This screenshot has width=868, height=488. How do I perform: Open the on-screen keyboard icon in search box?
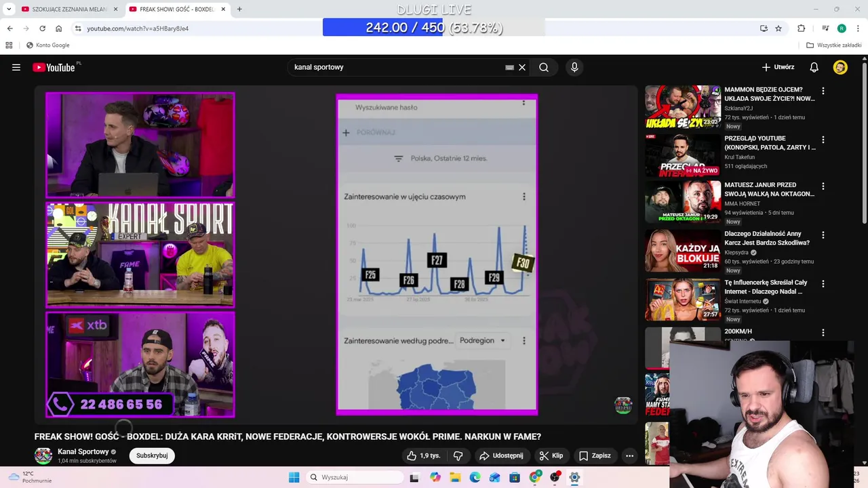509,67
